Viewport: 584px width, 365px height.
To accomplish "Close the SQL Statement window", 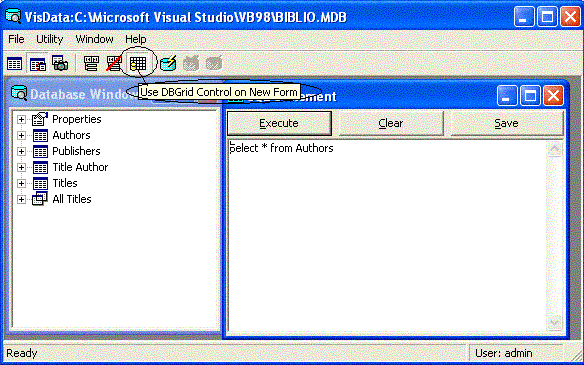I will click(553, 96).
